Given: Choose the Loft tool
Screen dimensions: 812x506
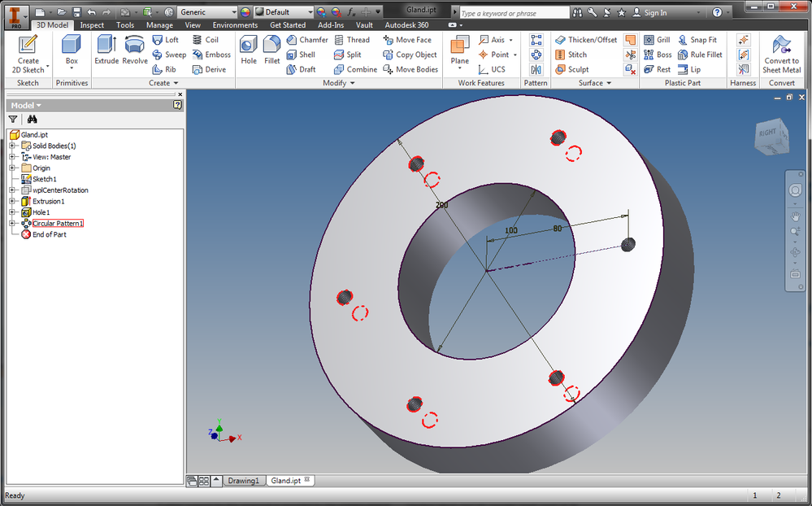Looking at the screenshot, I should coord(165,39).
